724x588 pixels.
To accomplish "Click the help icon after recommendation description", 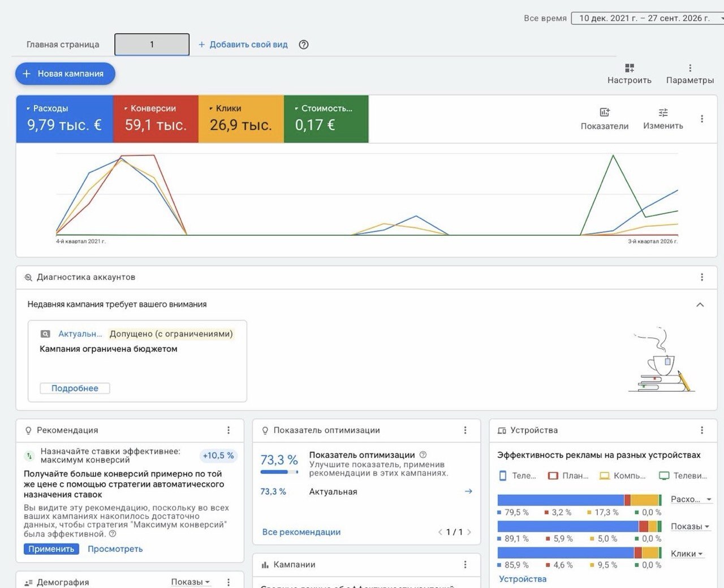I will (x=113, y=534).
